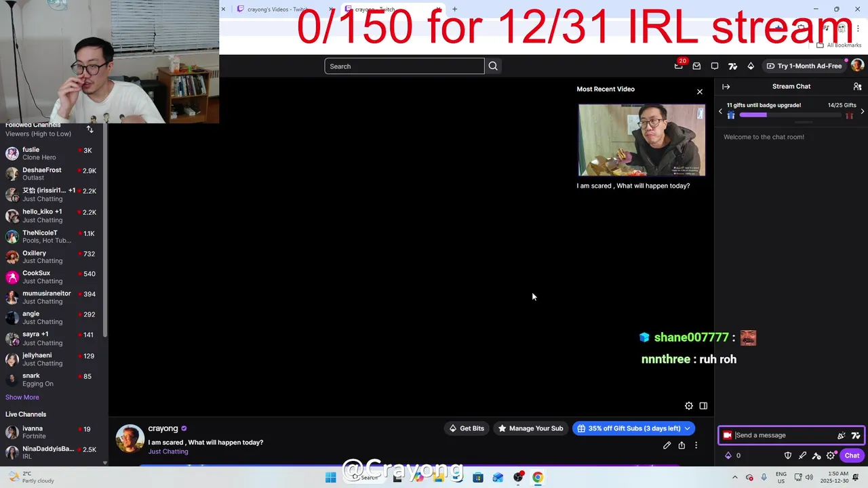This screenshot has height=488, width=868.
Task: Open the Get Bits diamond icon in top bar
Action: click(751, 66)
